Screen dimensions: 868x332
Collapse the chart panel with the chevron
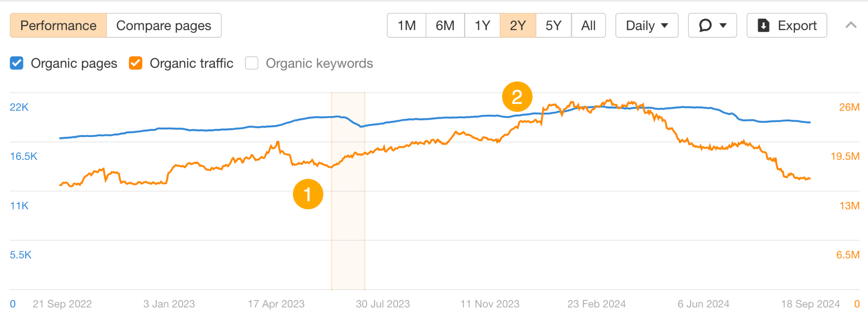[851, 25]
